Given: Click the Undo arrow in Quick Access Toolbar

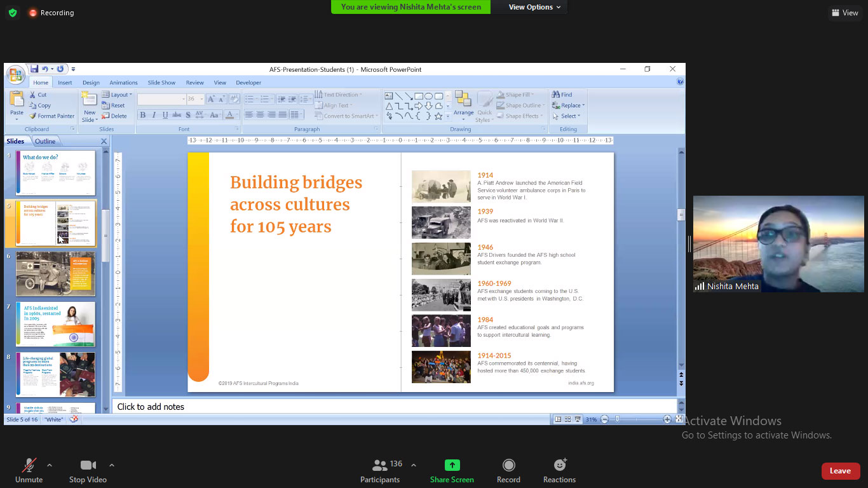Looking at the screenshot, I should 44,69.
